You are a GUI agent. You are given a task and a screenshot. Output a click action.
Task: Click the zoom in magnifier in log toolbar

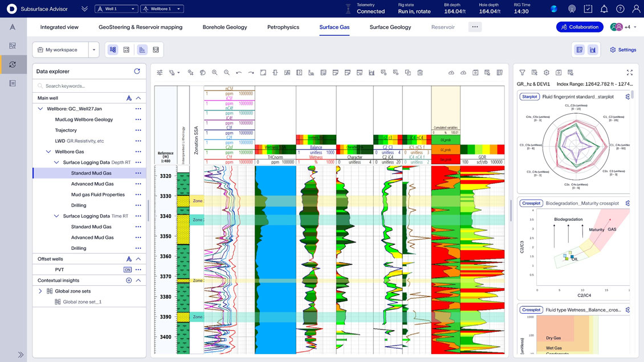pyautogui.click(x=215, y=73)
